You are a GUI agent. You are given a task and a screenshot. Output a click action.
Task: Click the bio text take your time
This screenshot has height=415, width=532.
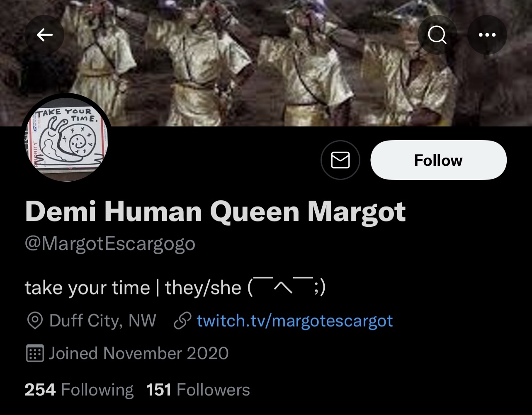point(87,288)
